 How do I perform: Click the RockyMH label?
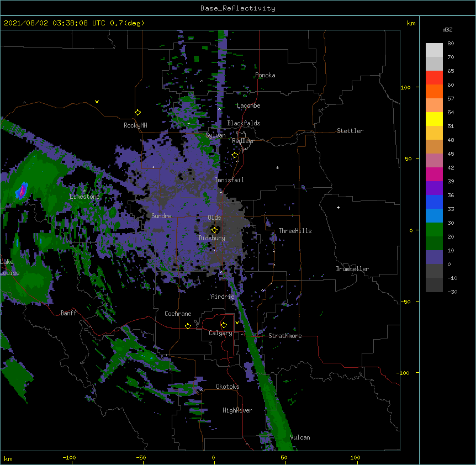(x=135, y=125)
